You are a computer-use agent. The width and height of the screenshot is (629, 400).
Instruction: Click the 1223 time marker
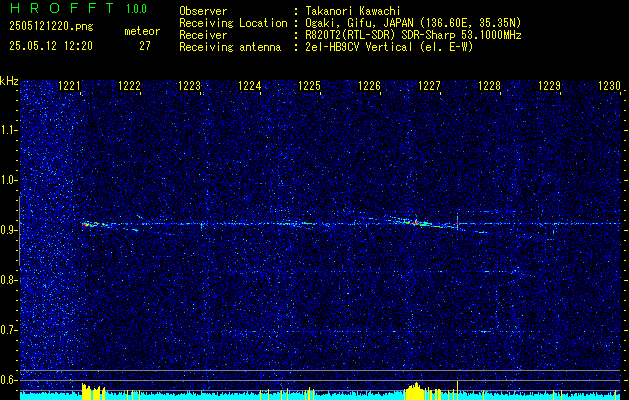[189, 86]
